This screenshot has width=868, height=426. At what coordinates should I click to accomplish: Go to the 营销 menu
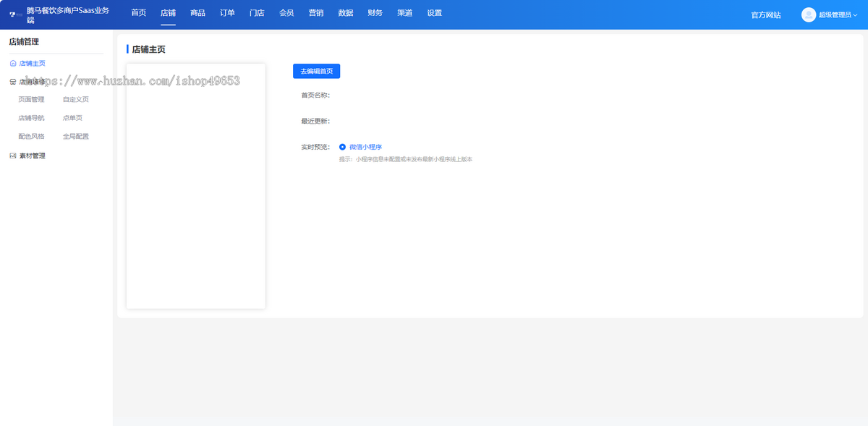(316, 13)
